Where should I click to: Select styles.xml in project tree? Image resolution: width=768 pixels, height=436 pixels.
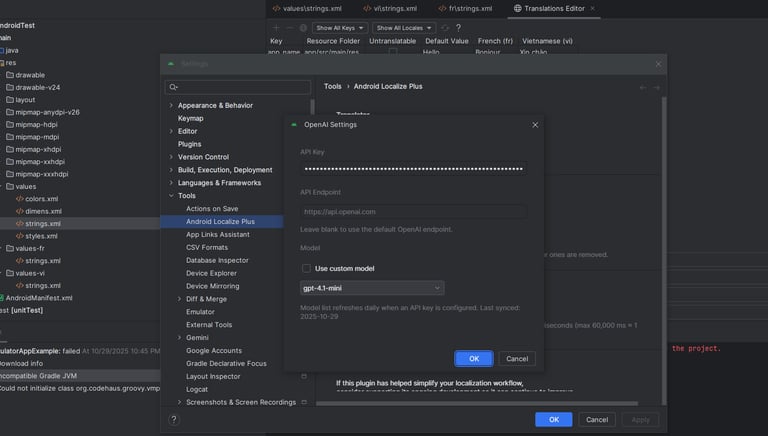point(41,236)
